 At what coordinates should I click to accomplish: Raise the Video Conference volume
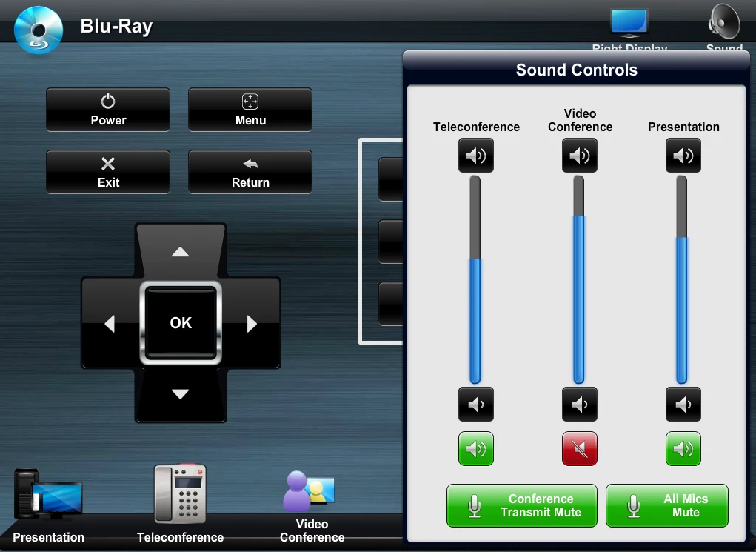point(579,156)
